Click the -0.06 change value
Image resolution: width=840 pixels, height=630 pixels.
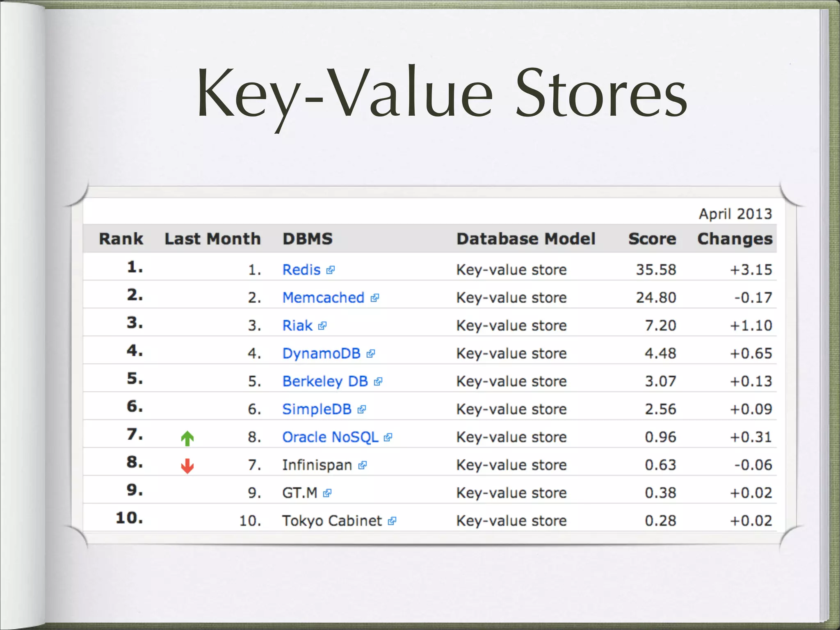[x=753, y=465]
